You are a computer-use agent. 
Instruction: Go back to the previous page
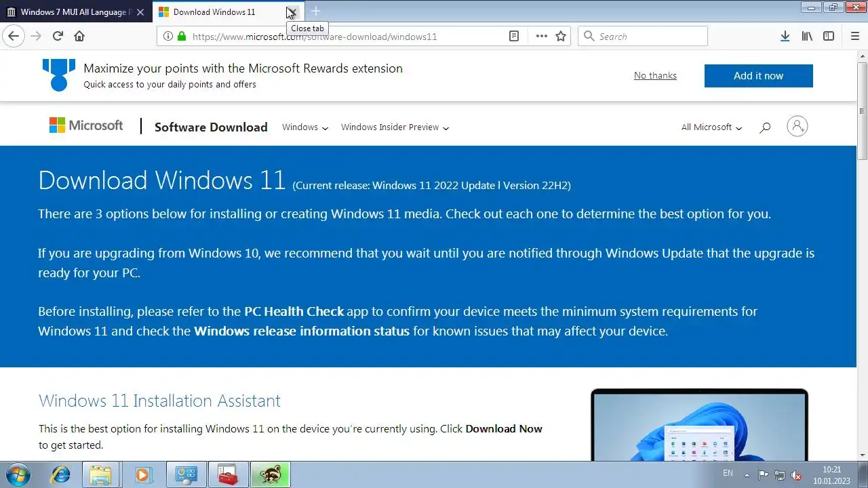[14, 36]
